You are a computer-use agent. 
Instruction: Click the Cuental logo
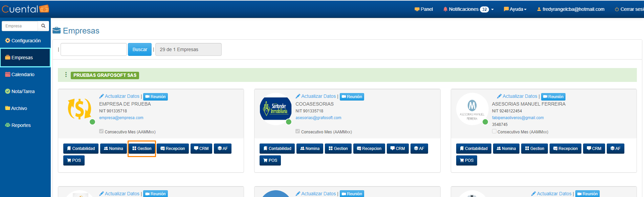pyautogui.click(x=25, y=9)
